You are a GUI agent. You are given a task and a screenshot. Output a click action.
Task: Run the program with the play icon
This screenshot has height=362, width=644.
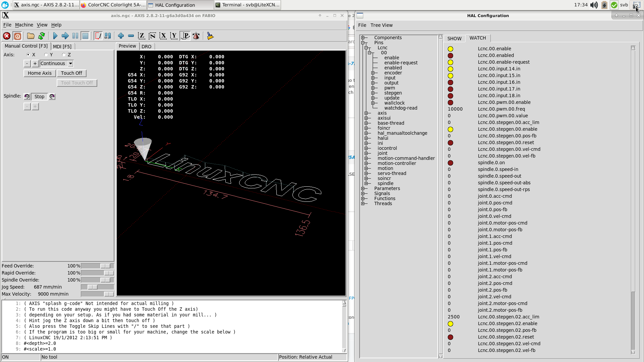[55, 36]
